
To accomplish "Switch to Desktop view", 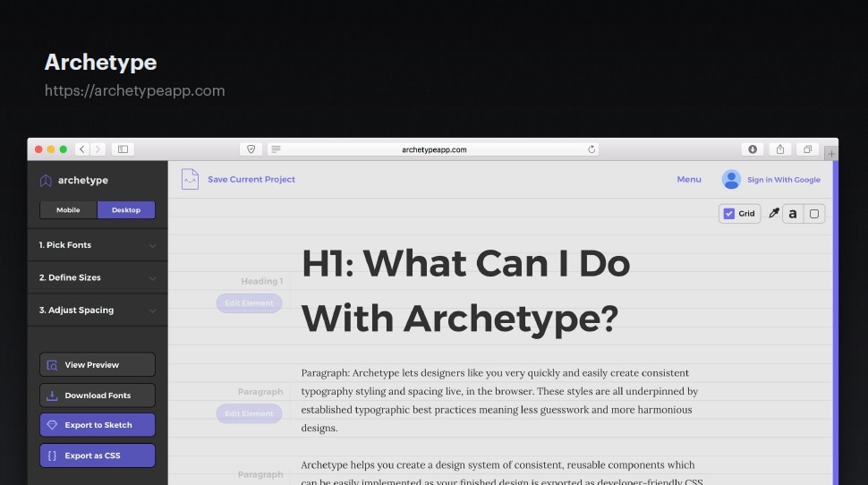I will click(126, 209).
